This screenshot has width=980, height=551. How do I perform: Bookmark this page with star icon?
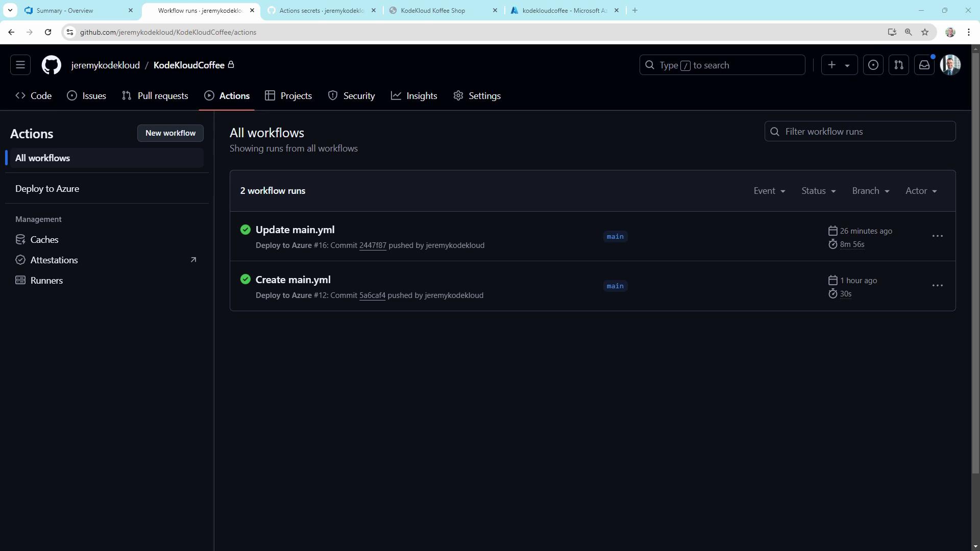925,32
